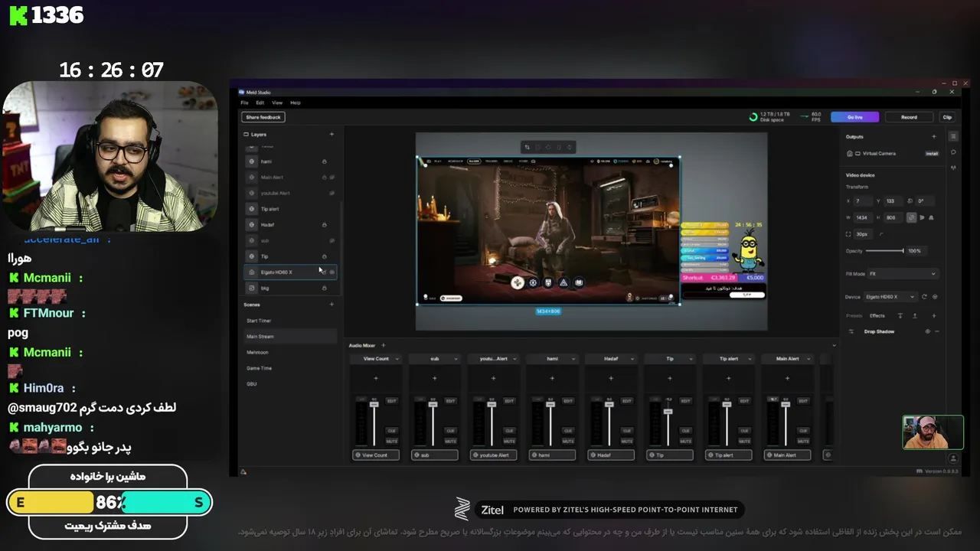Open the Help menu

pyautogui.click(x=296, y=103)
